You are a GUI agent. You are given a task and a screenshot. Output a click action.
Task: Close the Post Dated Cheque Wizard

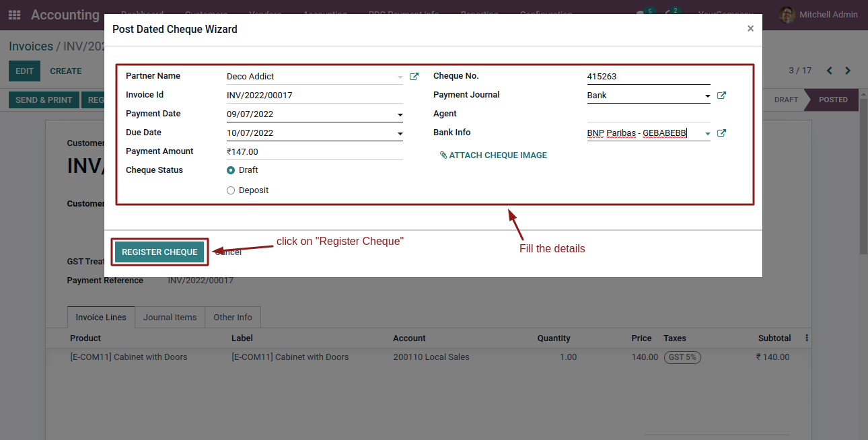(750, 29)
